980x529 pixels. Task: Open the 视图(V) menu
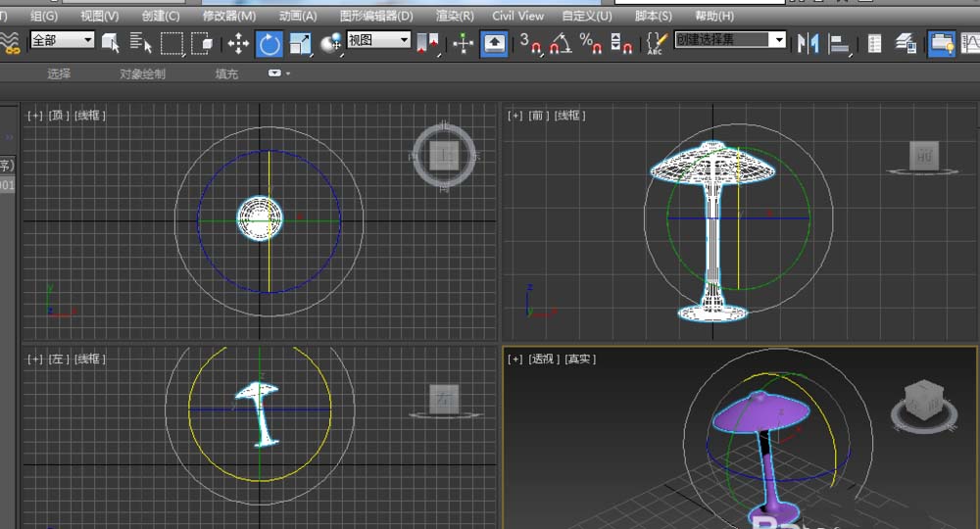point(99,16)
